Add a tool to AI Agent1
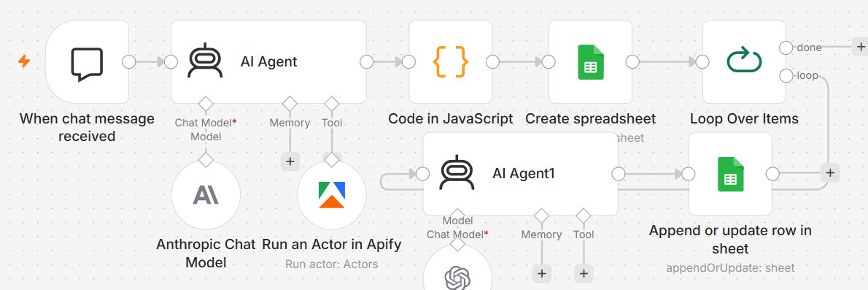 point(584,273)
